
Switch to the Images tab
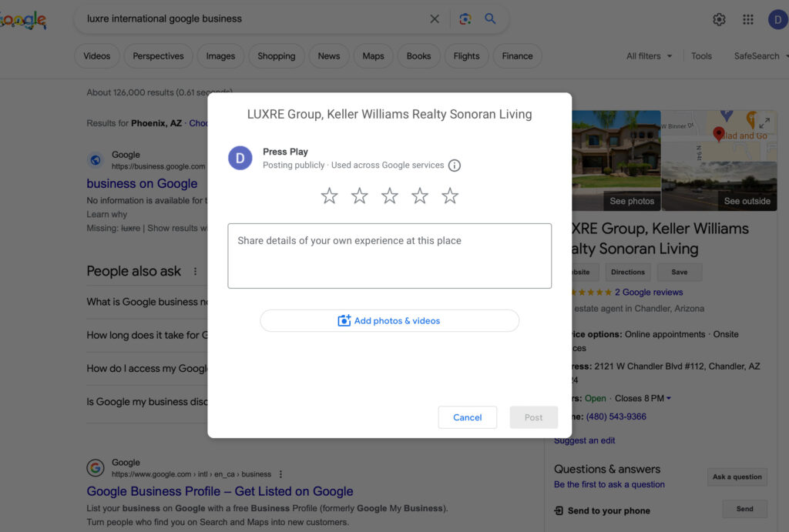click(x=220, y=56)
